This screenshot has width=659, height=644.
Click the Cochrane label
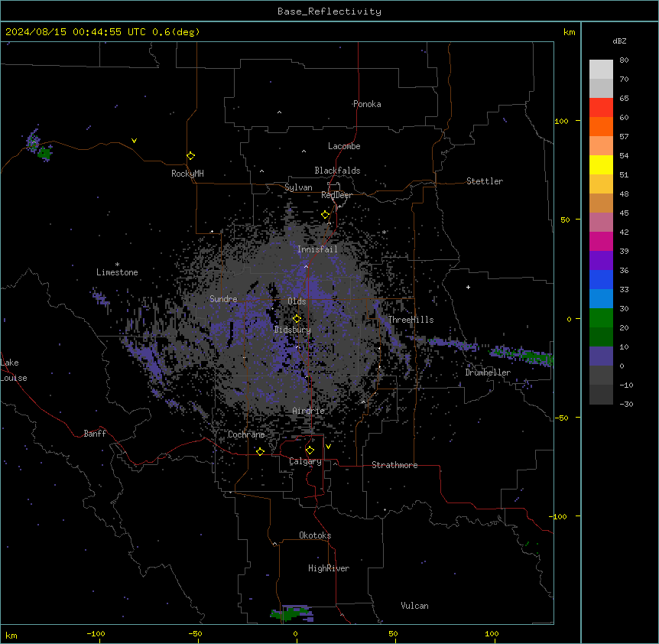246,434
